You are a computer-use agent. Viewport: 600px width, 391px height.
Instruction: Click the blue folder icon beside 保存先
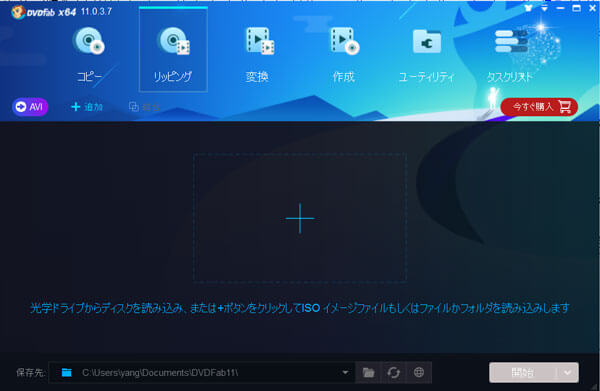point(67,372)
